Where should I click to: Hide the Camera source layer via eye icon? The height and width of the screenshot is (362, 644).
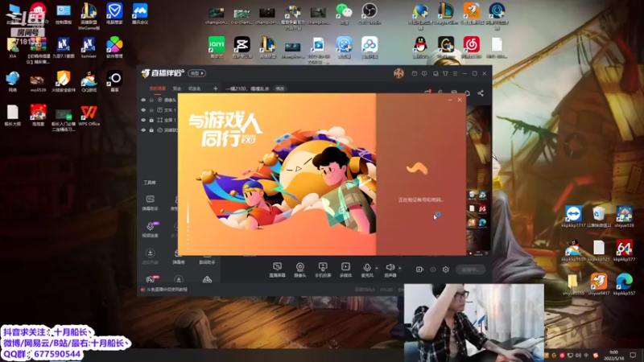coord(143,100)
